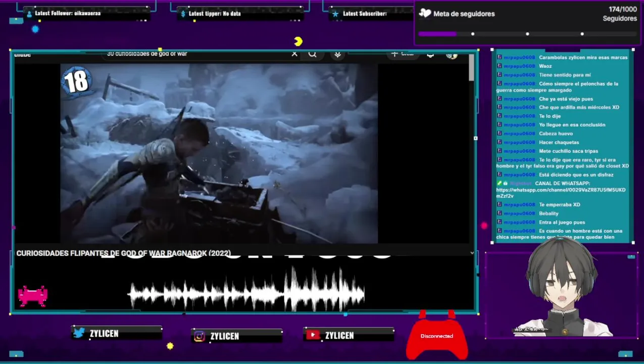Image resolution: width=644 pixels, height=364 pixels.
Task: Click the Instagram icon next to ZYLICEN
Action: tap(200, 336)
